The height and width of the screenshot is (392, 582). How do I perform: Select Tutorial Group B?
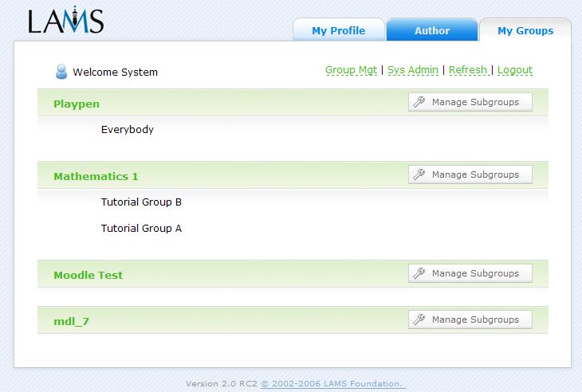coord(141,202)
